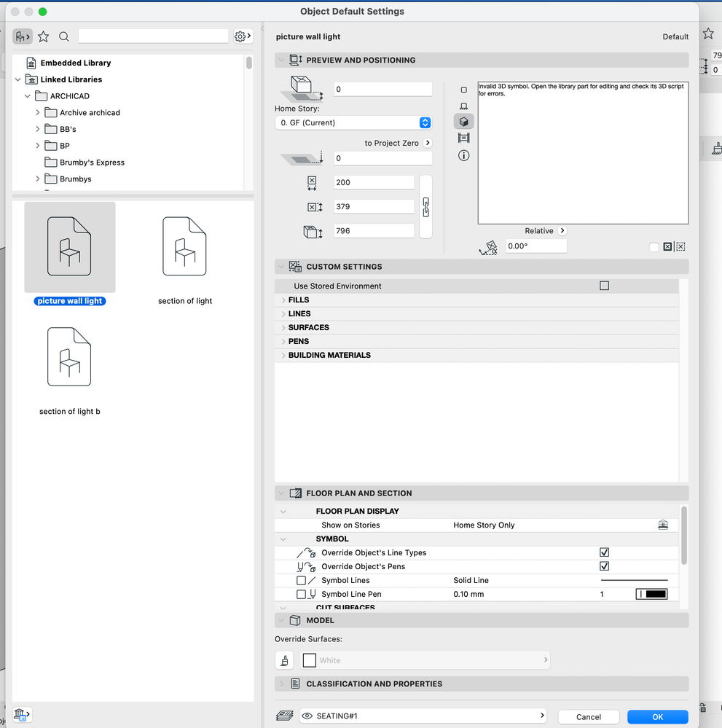This screenshot has height=728, width=722.
Task: Toggle Override Surfaces white checkbox
Action: 309,660
